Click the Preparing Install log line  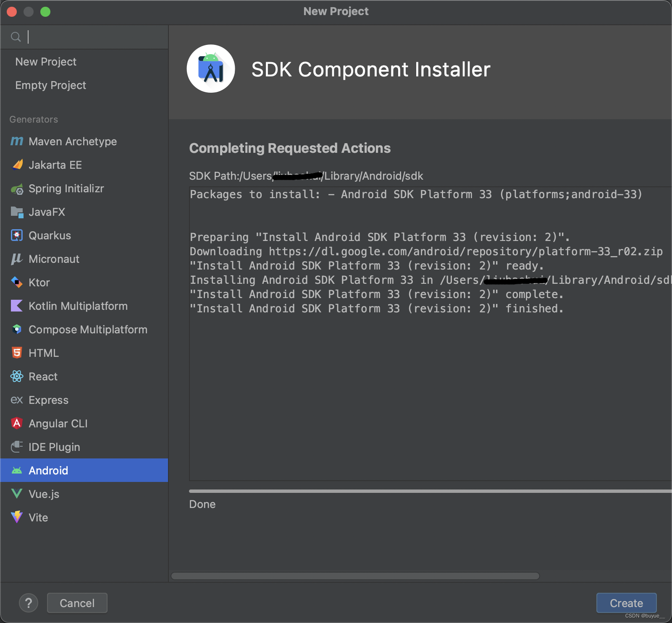tap(380, 237)
